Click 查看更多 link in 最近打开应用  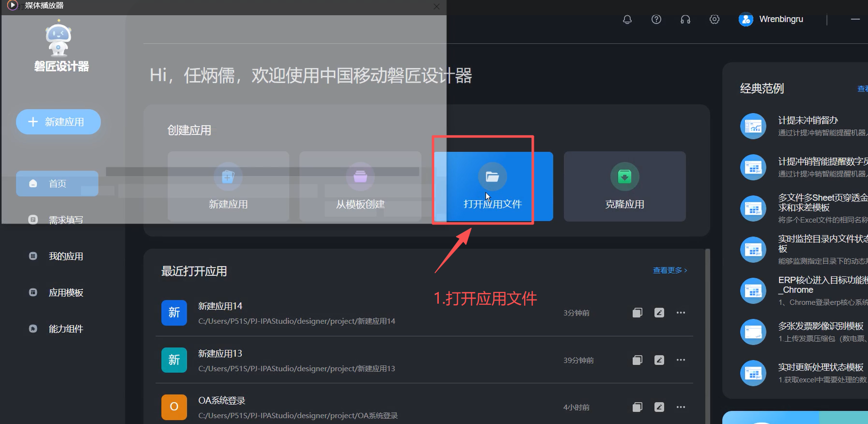670,271
